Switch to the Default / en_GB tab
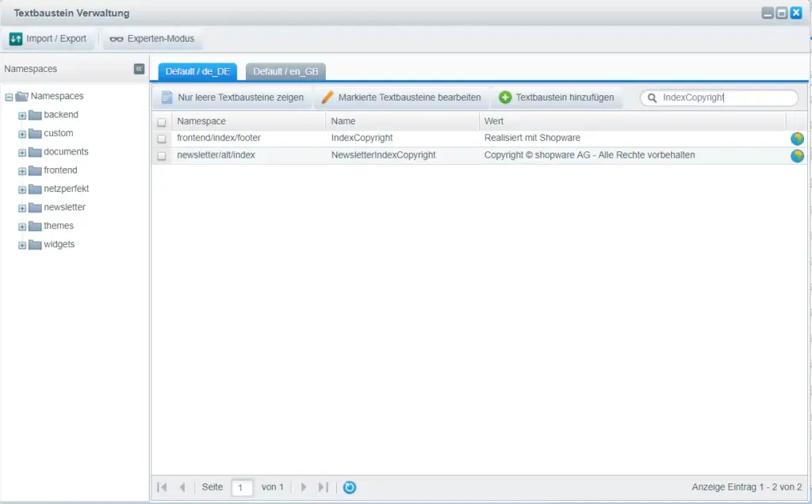Viewport: 812px width, 504px height. tap(285, 71)
